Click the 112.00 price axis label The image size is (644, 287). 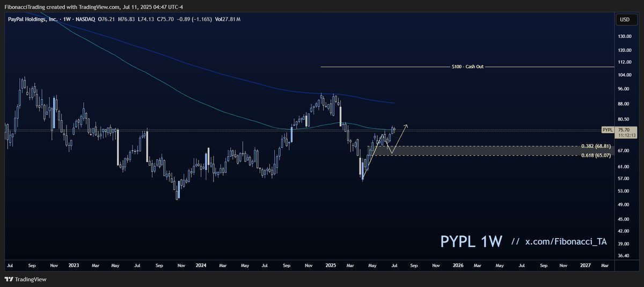624,62
